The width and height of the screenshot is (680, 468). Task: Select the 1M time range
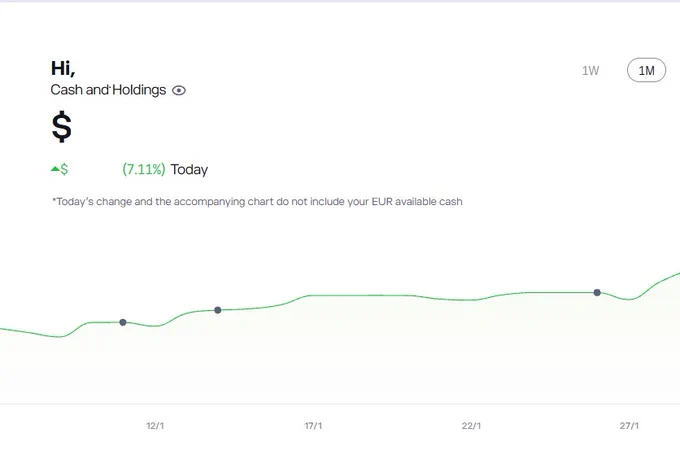tap(646, 70)
